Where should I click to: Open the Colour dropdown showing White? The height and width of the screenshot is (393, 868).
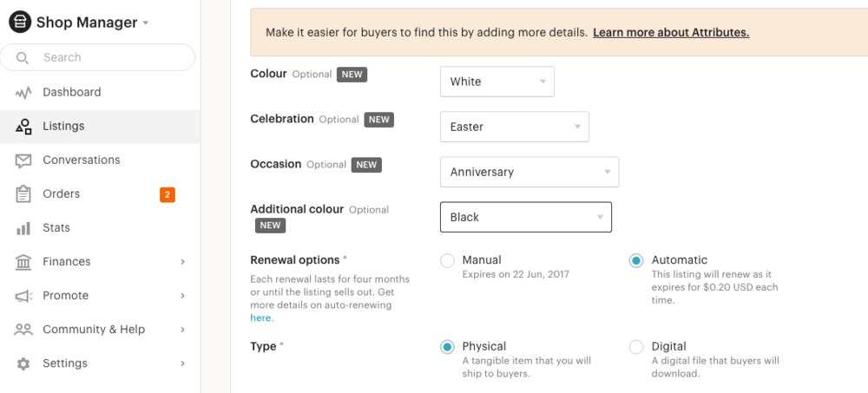497,82
